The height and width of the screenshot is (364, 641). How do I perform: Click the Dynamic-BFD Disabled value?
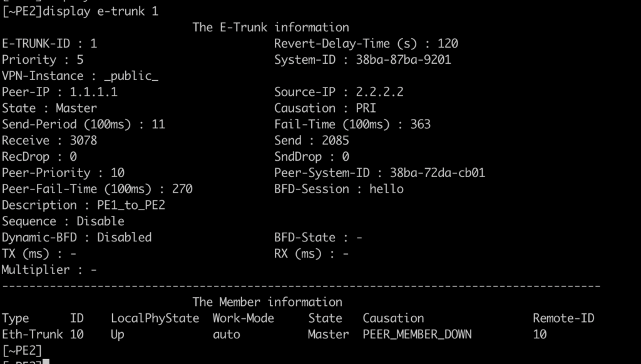pyautogui.click(x=124, y=238)
